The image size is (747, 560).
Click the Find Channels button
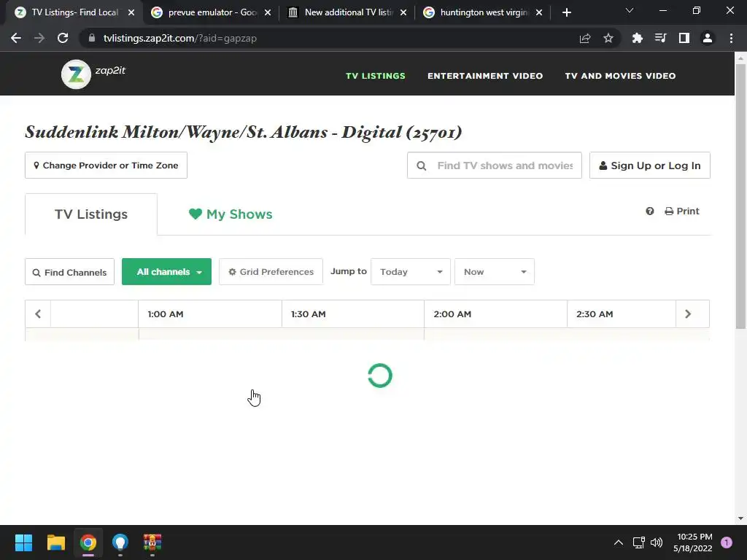[x=69, y=272]
